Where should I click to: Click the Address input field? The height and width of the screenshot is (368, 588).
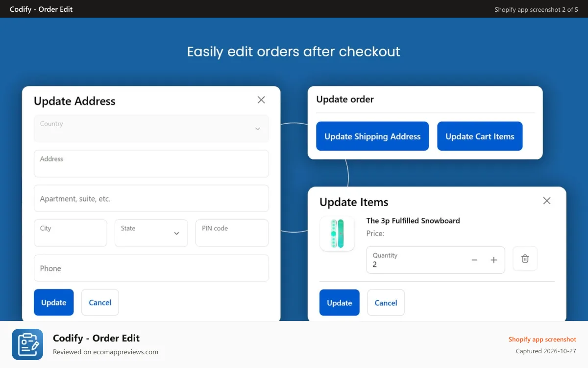coord(151,163)
